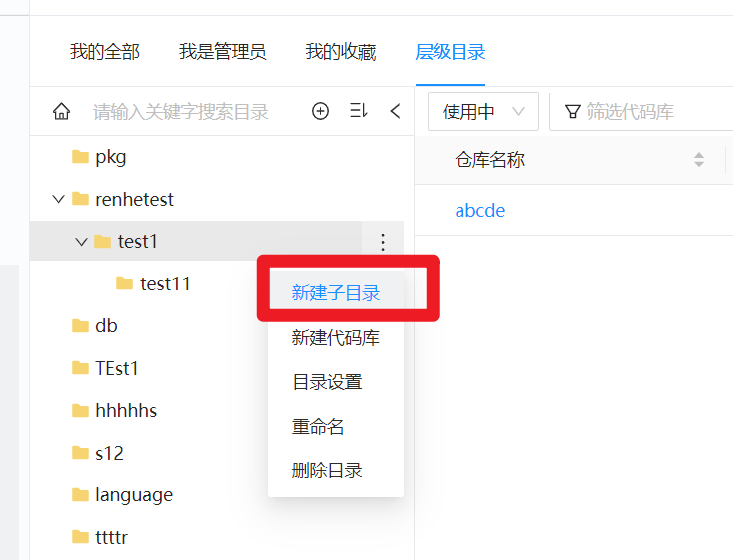The image size is (733, 560).
Task: Click the plus circle add-directory icon
Action: click(320, 111)
